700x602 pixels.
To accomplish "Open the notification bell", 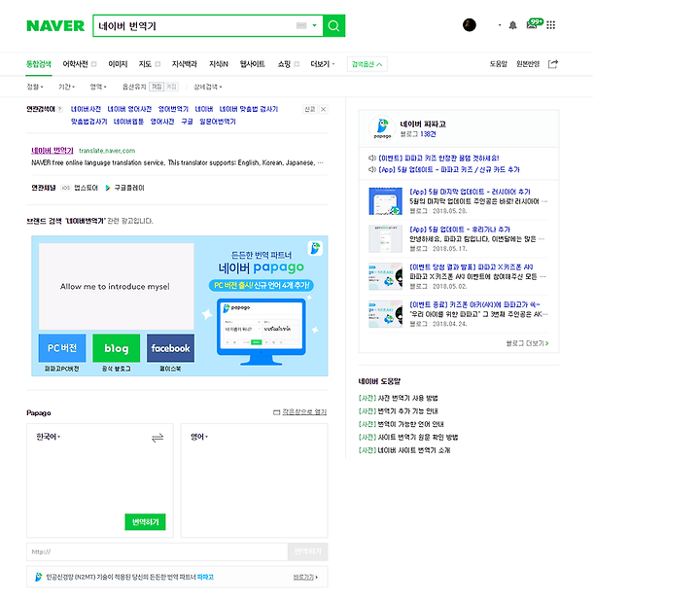I will [512, 25].
